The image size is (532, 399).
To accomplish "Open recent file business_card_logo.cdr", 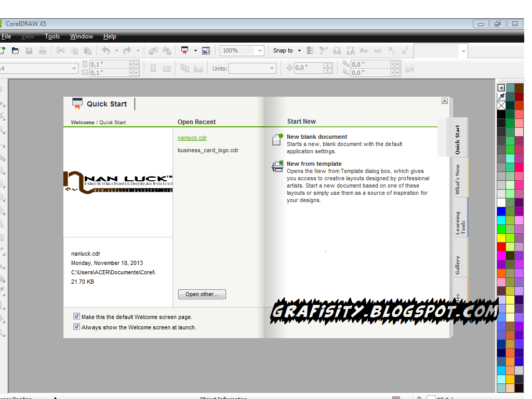I will pos(208,150).
